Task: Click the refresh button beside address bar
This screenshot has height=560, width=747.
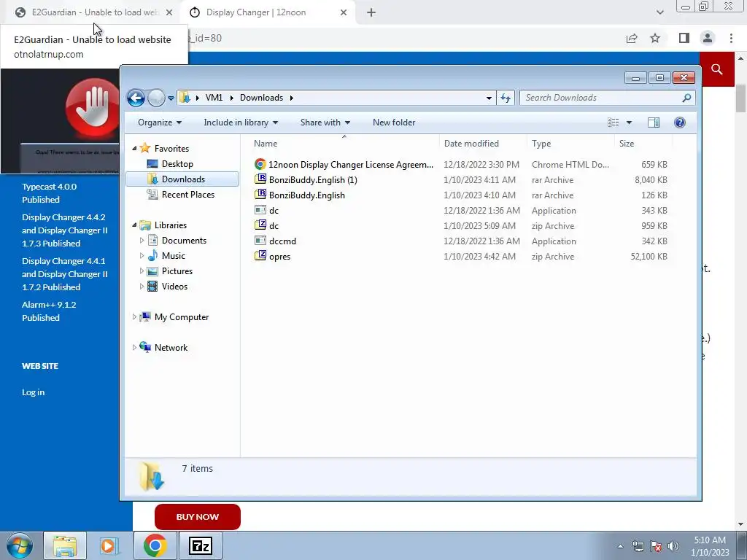Action: tap(506, 98)
